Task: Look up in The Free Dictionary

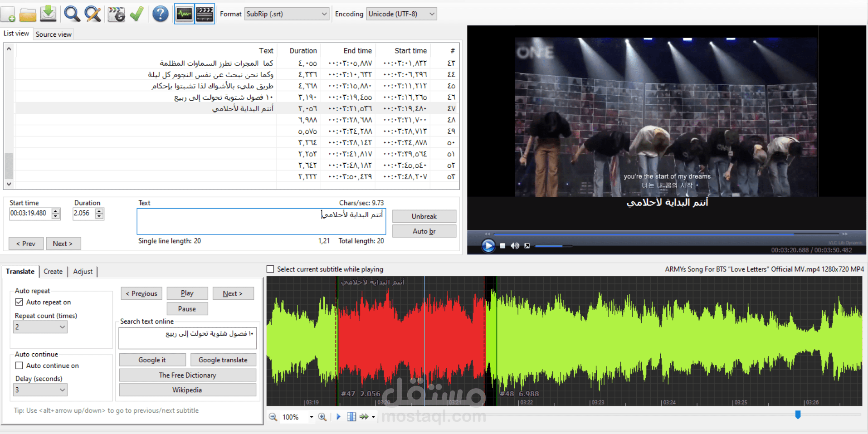Action: (188, 375)
